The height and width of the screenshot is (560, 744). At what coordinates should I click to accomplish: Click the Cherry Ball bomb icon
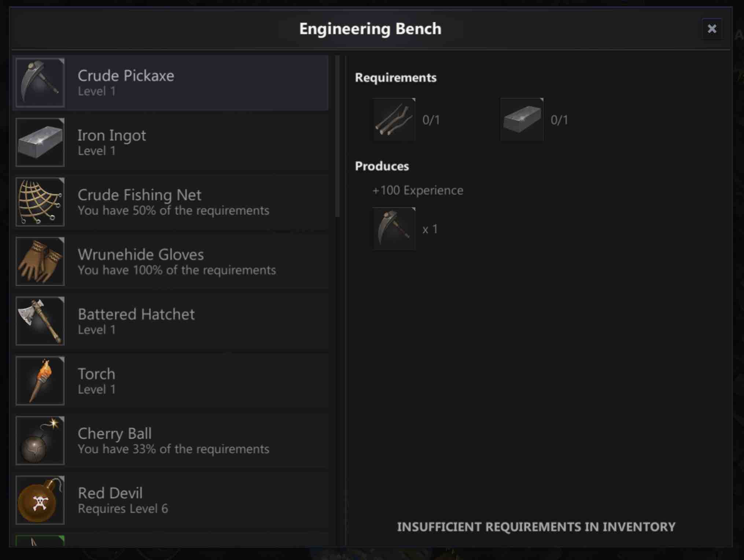40,441
